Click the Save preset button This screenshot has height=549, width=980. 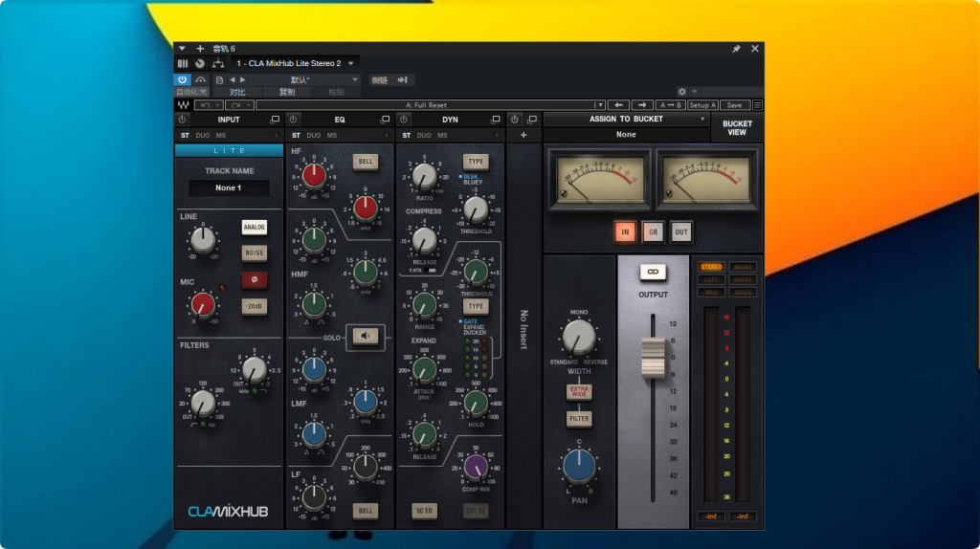(x=734, y=105)
